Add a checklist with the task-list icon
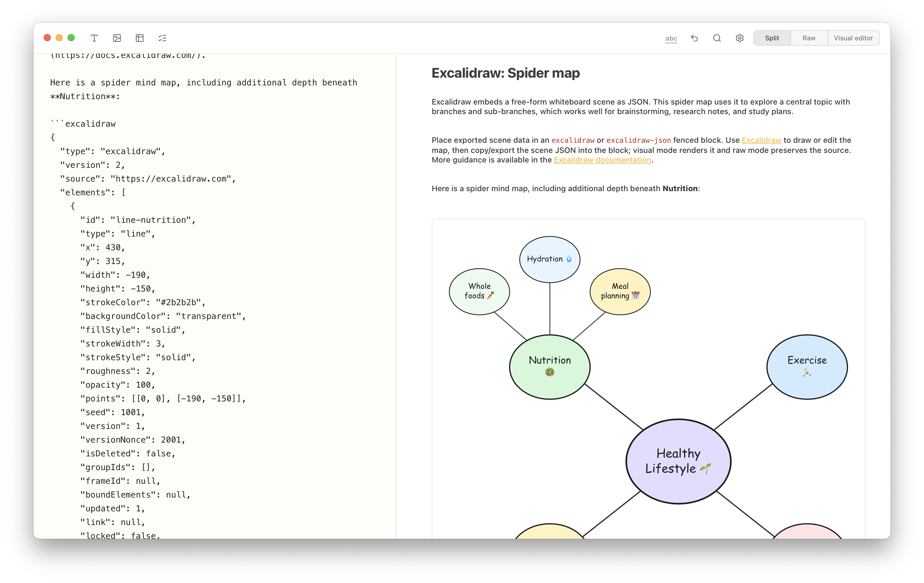Viewport: 924px width, 583px height. [162, 38]
